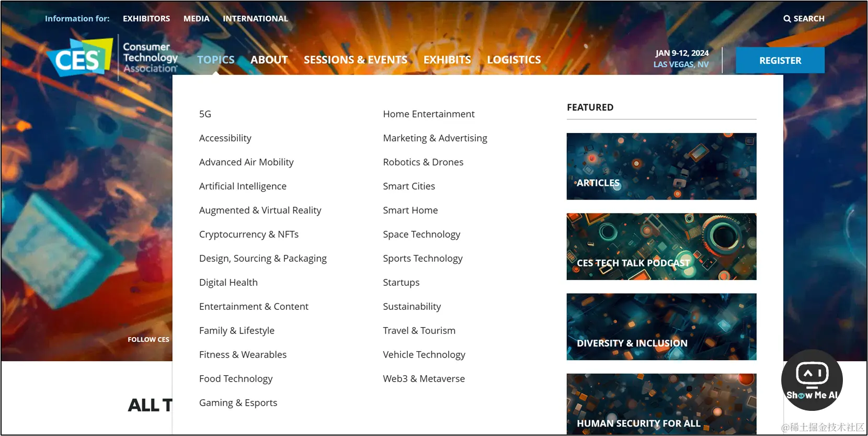This screenshot has width=868, height=436.
Task: Open Travel & Tourism topic
Action: [x=419, y=331]
